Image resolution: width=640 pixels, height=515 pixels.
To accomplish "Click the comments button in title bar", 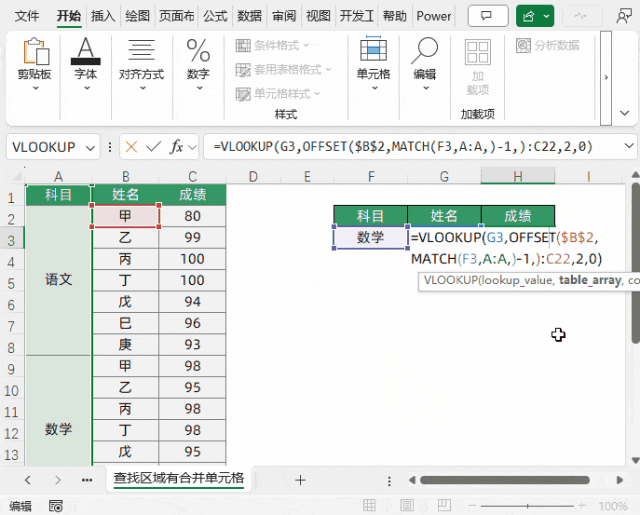I will (x=487, y=16).
